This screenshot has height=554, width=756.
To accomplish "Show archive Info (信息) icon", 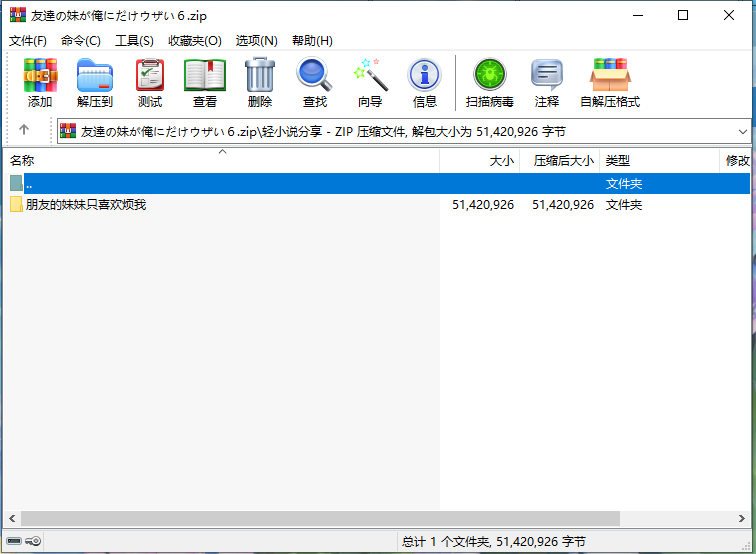I will tap(425, 75).
